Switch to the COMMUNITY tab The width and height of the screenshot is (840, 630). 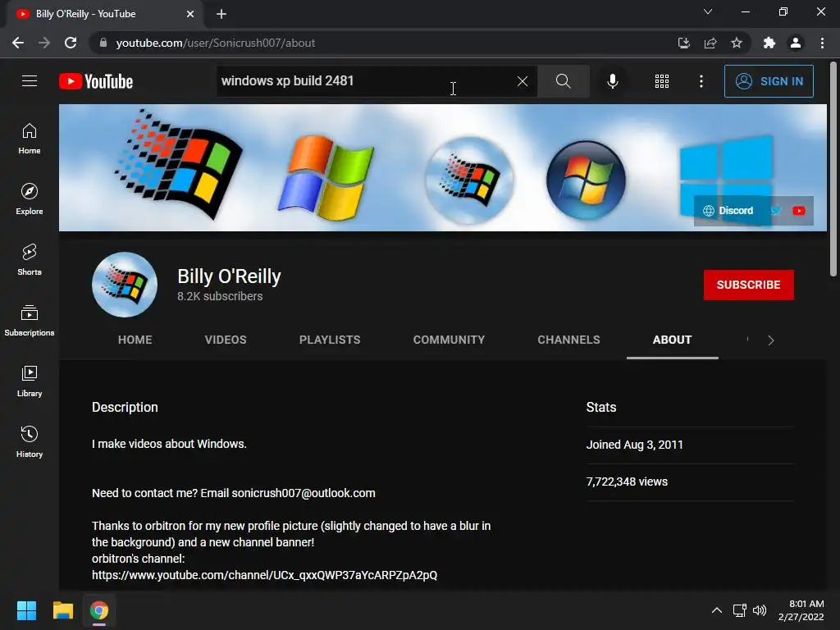click(x=449, y=340)
